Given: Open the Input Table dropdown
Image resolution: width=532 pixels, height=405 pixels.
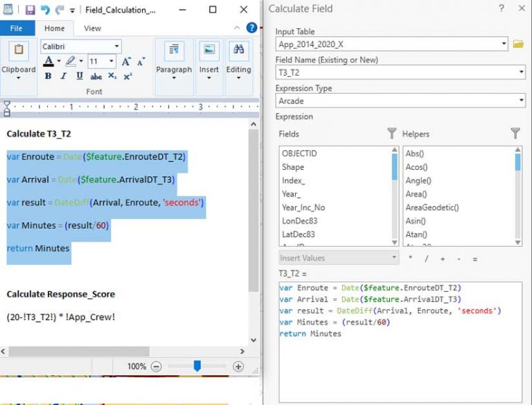Looking at the screenshot, I should tap(504, 44).
